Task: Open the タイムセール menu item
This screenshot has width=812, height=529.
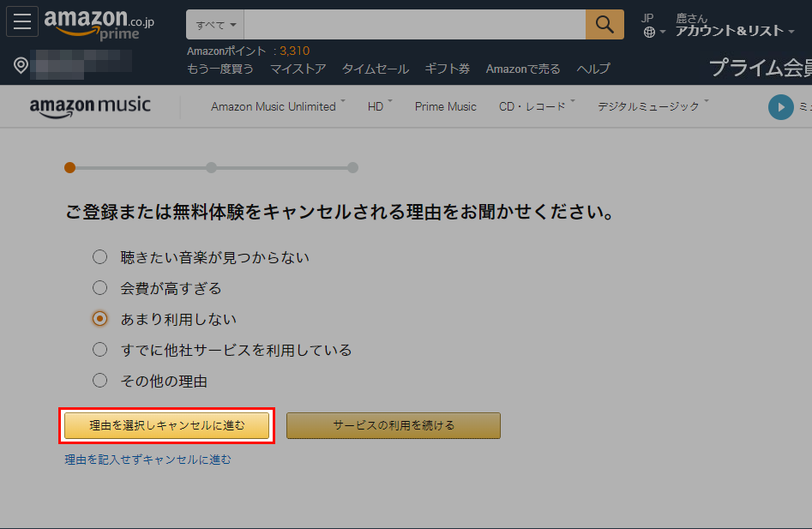Action: [376, 69]
